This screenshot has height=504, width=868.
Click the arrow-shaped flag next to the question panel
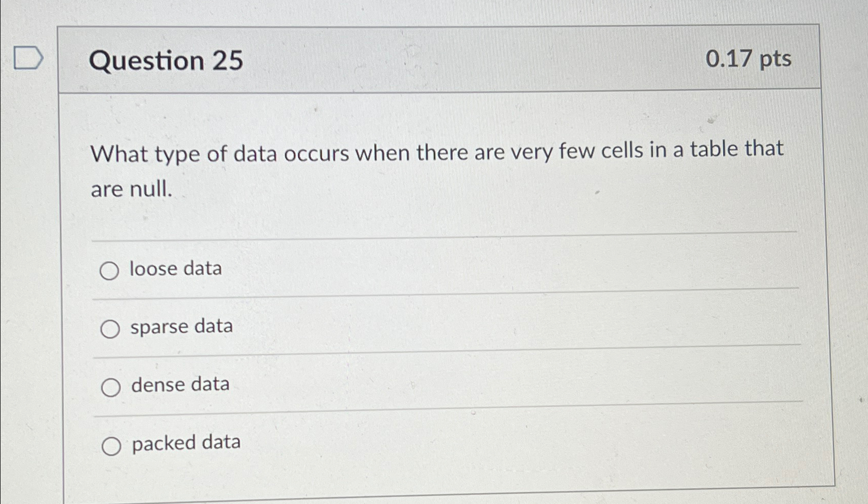28,56
